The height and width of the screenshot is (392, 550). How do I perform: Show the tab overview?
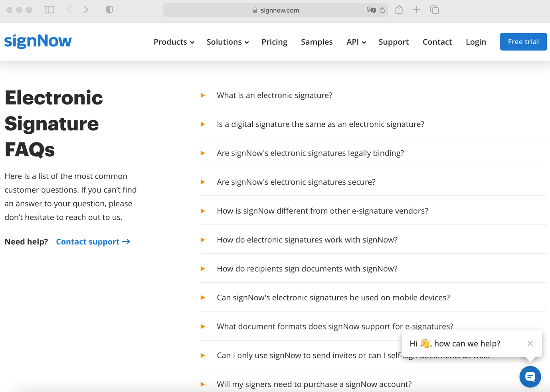click(435, 10)
